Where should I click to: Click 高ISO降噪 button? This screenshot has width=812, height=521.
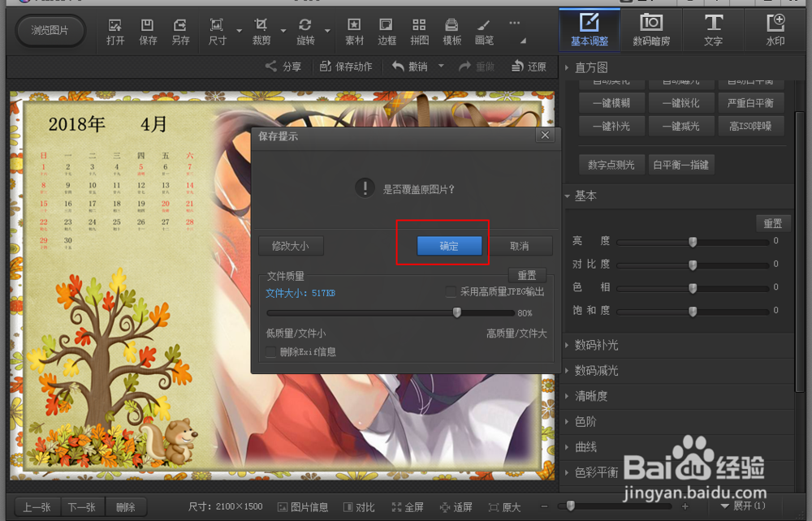[x=750, y=126]
